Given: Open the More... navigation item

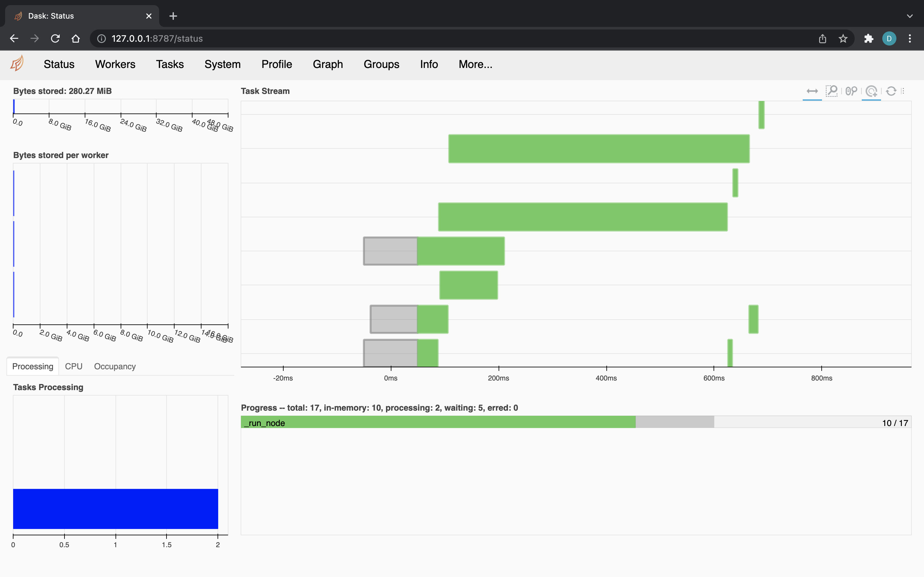Looking at the screenshot, I should (475, 64).
